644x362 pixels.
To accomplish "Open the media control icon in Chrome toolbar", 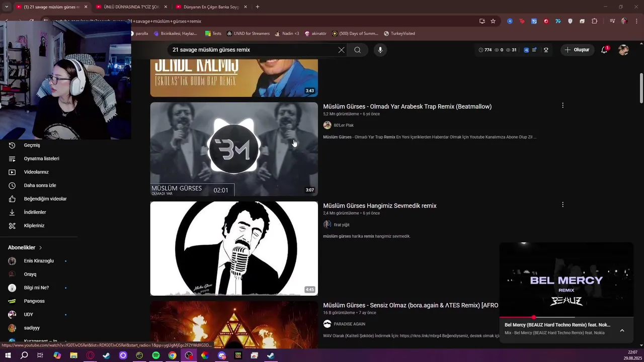I will 612,21.
